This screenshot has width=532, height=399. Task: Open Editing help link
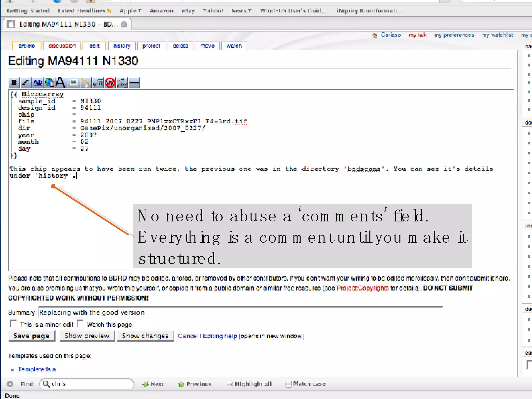220,336
